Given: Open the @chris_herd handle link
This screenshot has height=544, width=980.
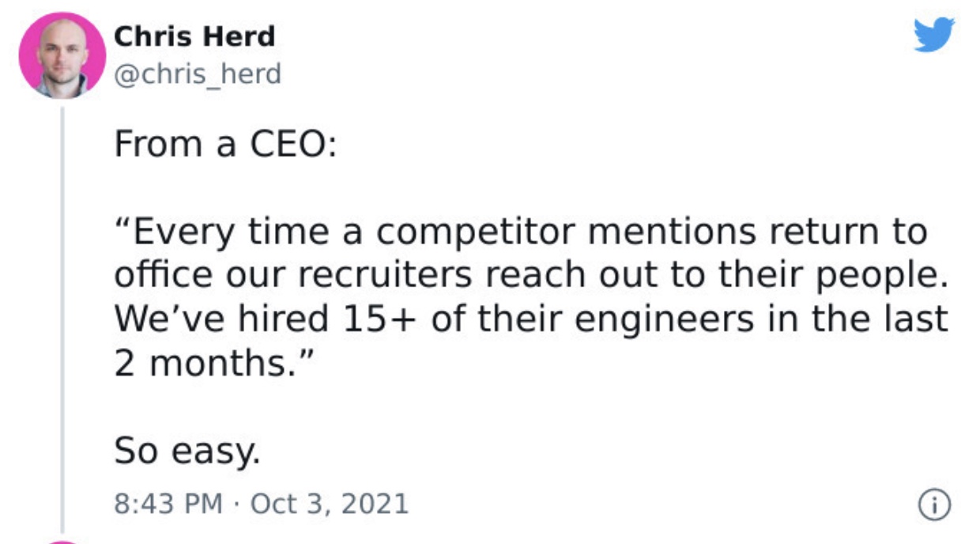Looking at the screenshot, I should (198, 74).
